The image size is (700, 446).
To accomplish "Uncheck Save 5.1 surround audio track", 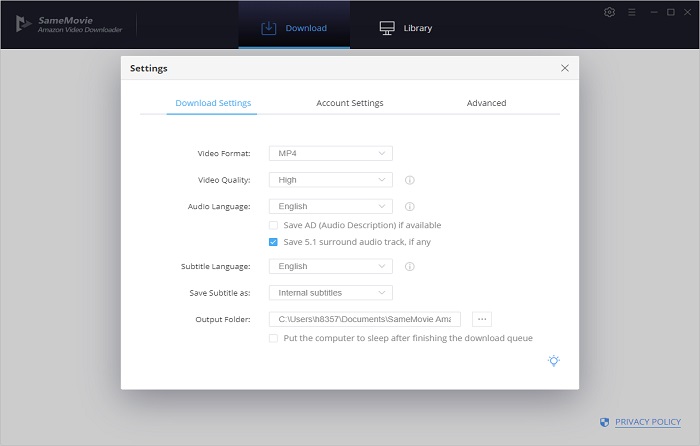I will [x=273, y=242].
